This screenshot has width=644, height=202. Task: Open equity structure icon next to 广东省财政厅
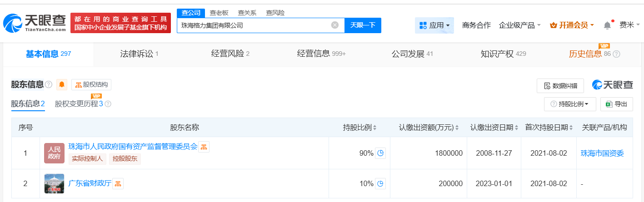pos(118,183)
